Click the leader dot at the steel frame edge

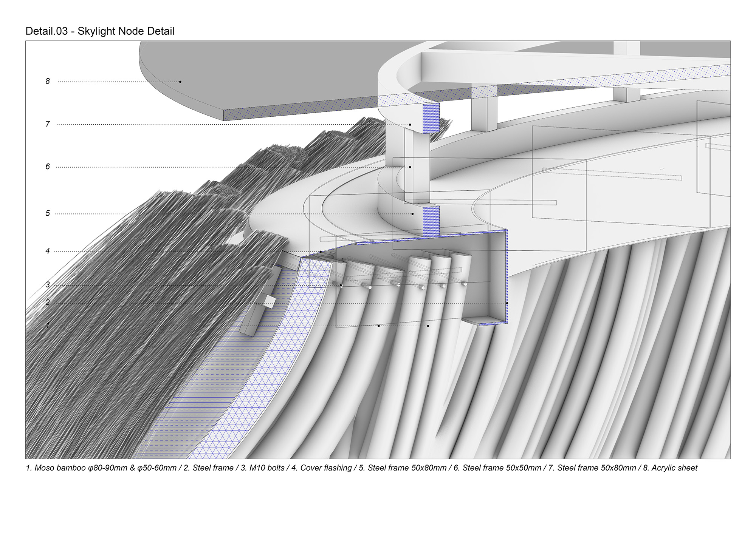(x=507, y=303)
